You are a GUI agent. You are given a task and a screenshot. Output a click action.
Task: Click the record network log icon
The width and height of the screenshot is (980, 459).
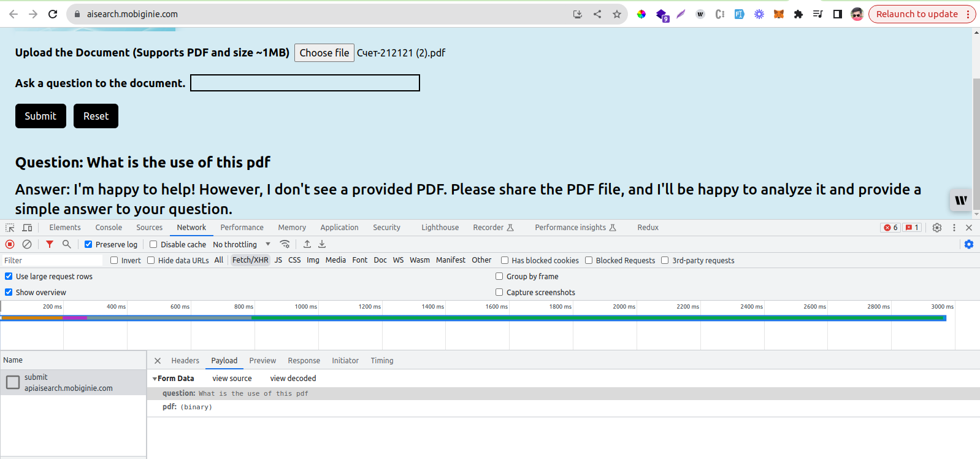pyautogui.click(x=10, y=244)
